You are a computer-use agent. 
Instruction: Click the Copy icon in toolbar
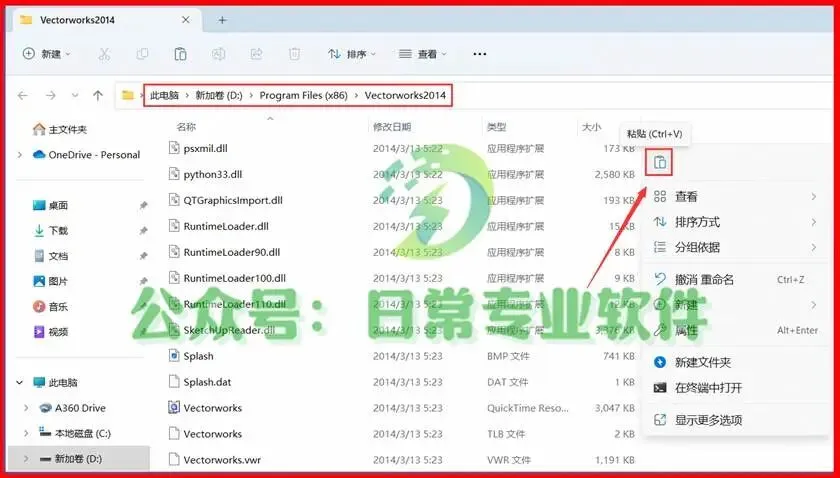coord(142,54)
